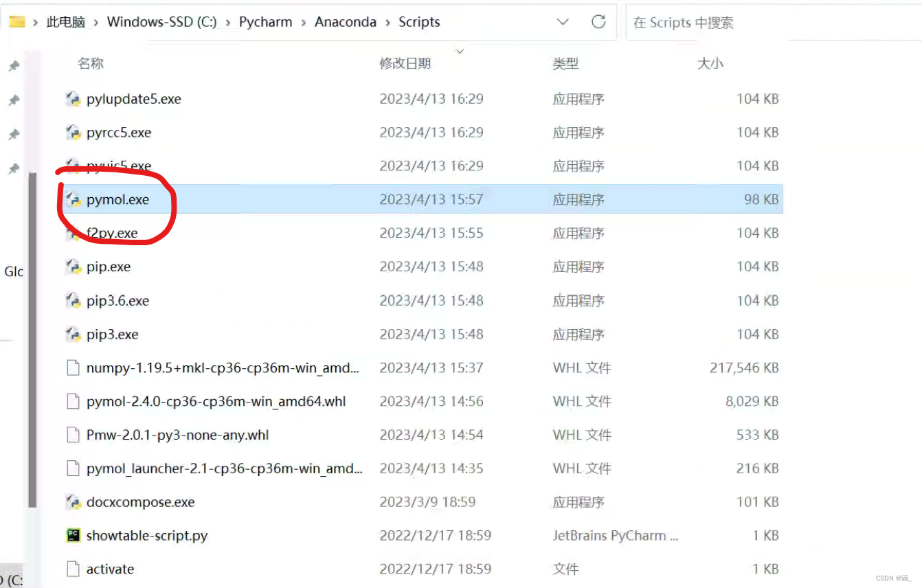This screenshot has height=588, width=922.
Task: Expand the chevron after Pycharm breadcrumb
Action: click(x=304, y=22)
